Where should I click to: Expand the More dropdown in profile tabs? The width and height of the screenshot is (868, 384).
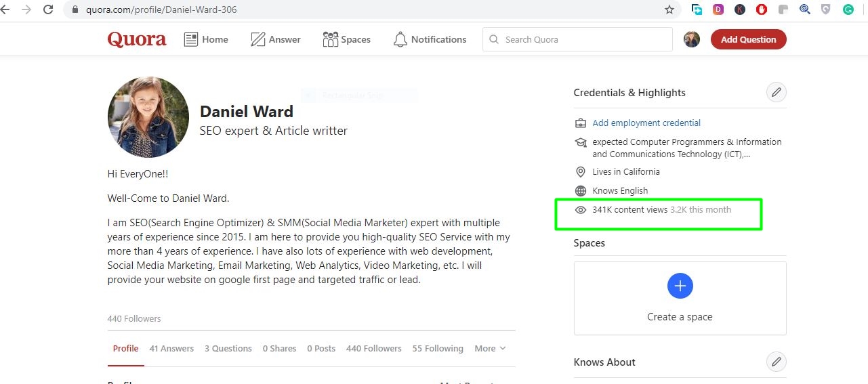click(490, 348)
